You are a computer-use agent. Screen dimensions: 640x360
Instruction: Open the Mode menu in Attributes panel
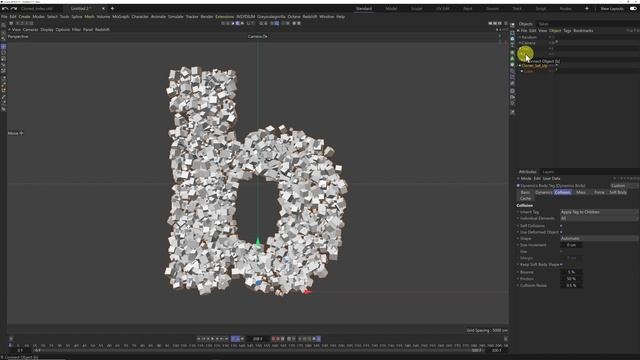pos(526,179)
